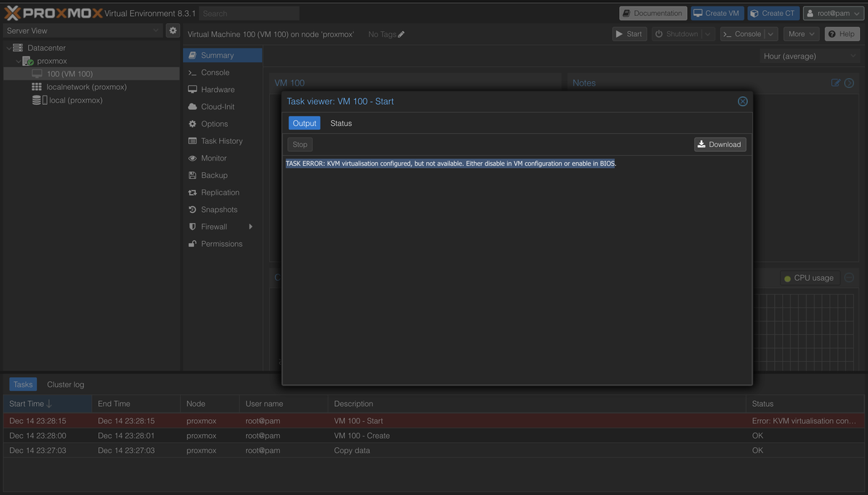Open the Documentation
The height and width of the screenshot is (495, 868).
652,13
